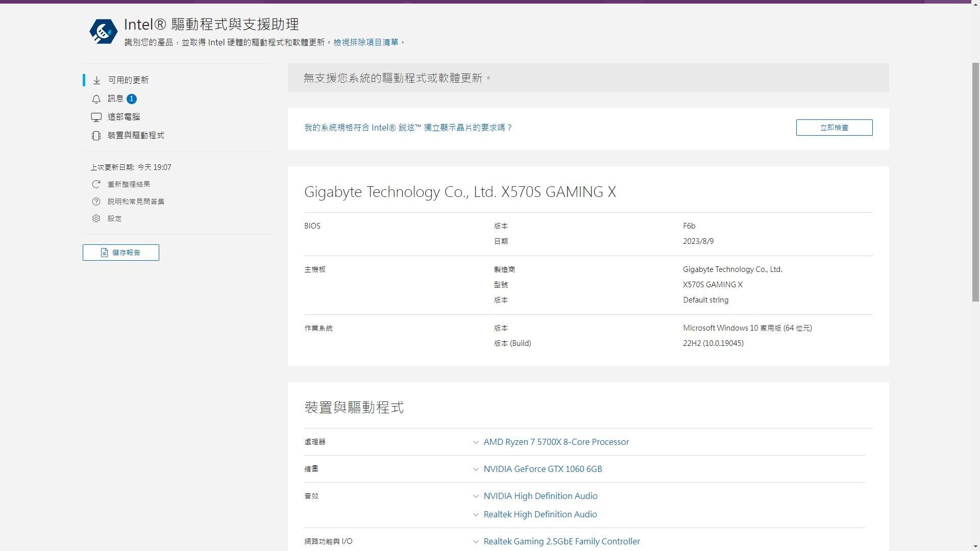Select 重新整理結果 to rescan

[129, 184]
